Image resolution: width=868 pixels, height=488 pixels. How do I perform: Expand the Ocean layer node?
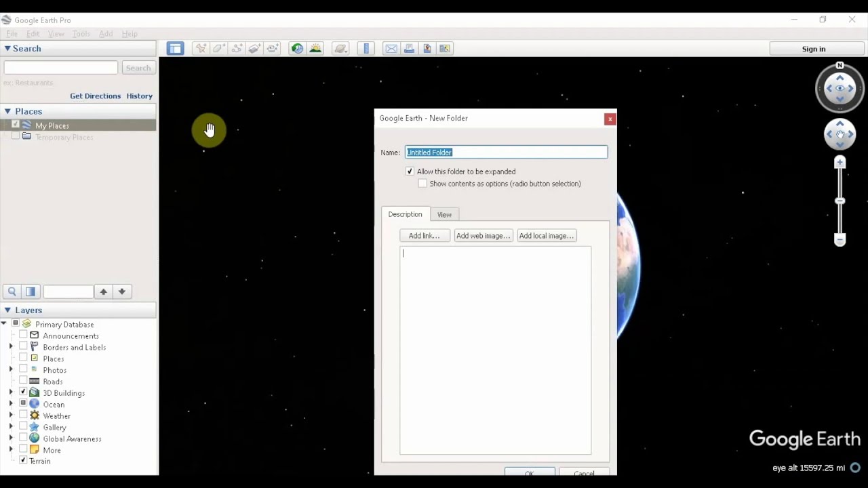pos(11,404)
